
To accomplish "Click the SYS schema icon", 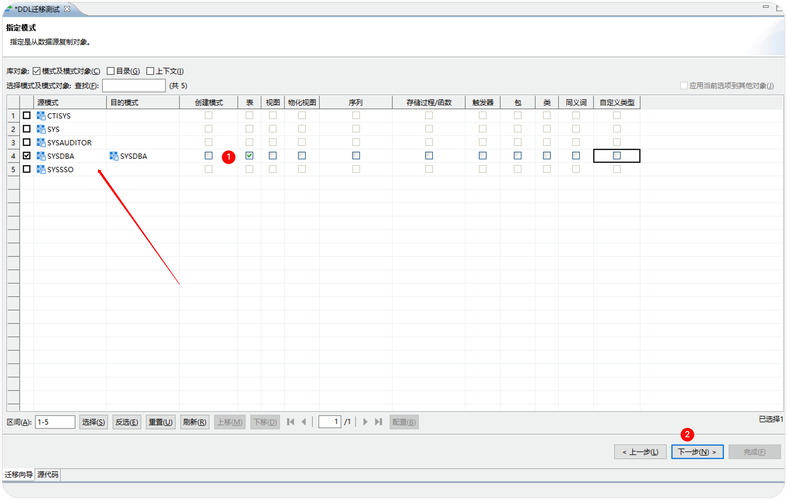I will (x=41, y=129).
